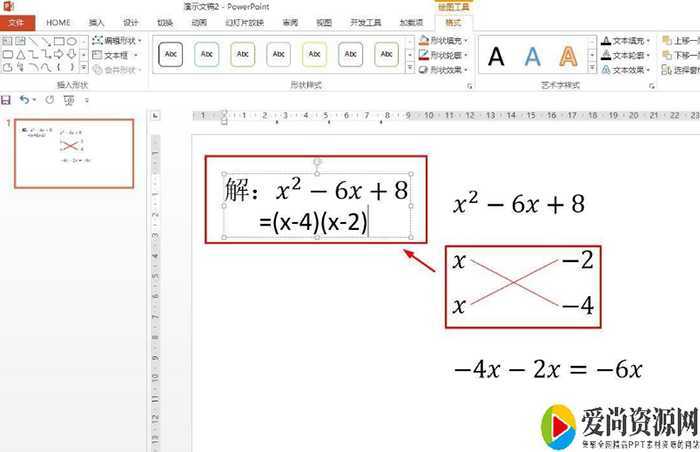Switch to the 插入 (Insert) ribbon tab
Viewport: 700px width, 452px height.
click(96, 22)
